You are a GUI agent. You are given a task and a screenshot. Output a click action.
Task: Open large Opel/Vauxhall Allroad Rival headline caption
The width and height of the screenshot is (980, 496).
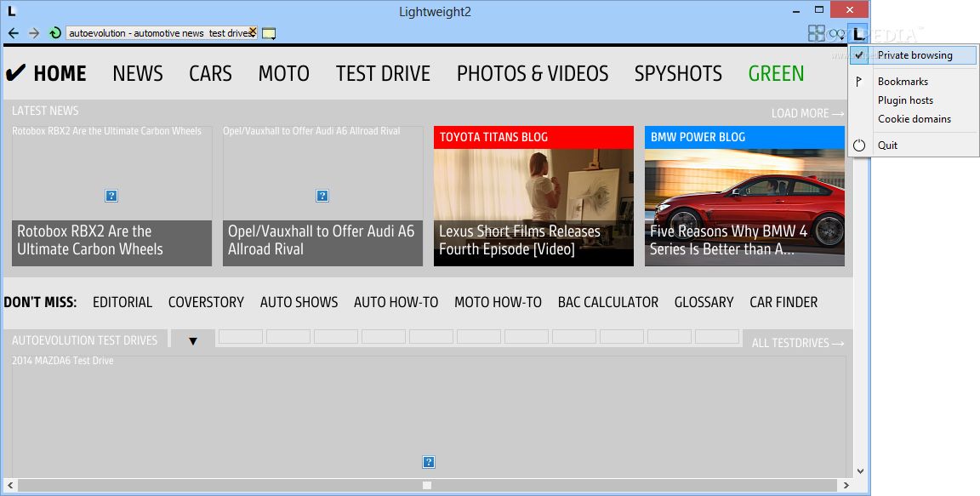322,241
